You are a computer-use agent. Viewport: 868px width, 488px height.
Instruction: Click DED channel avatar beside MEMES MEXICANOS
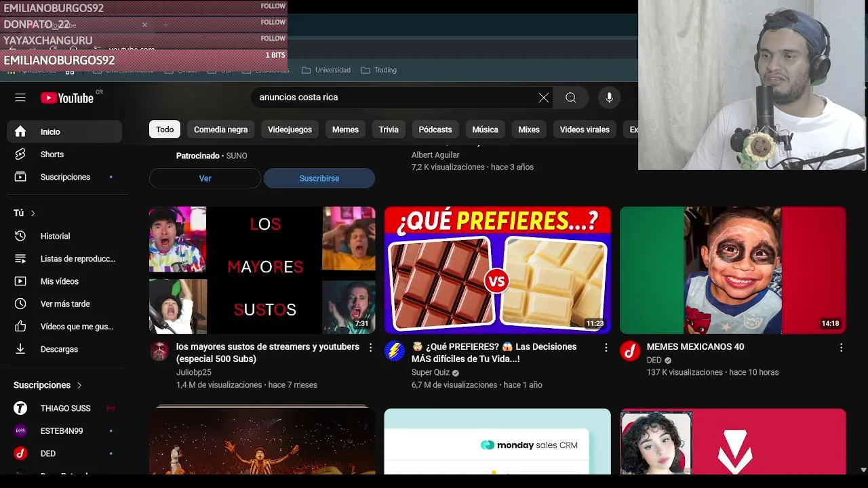point(630,351)
